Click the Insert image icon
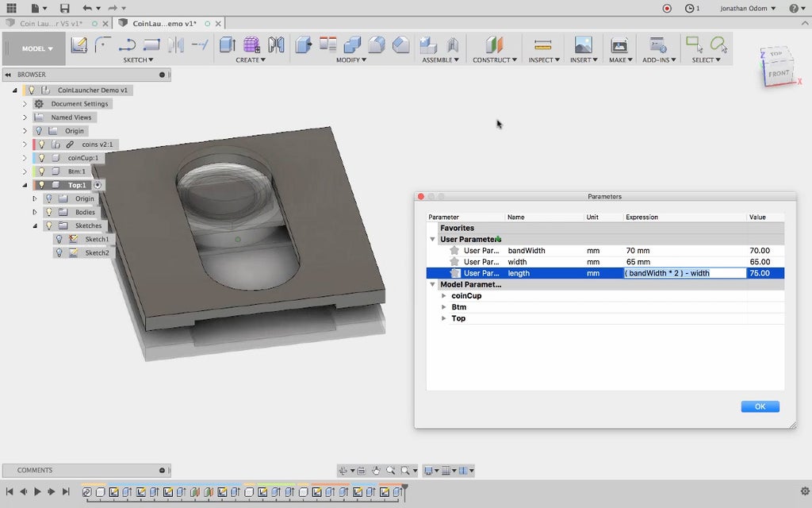Image resolution: width=812 pixels, height=508 pixels. tap(583, 45)
